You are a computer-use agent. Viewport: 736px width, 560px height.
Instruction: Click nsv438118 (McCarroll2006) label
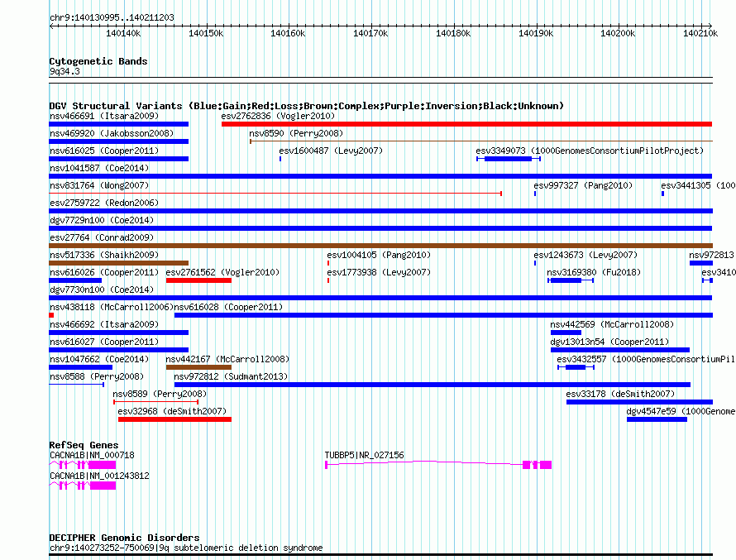click(112, 307)
